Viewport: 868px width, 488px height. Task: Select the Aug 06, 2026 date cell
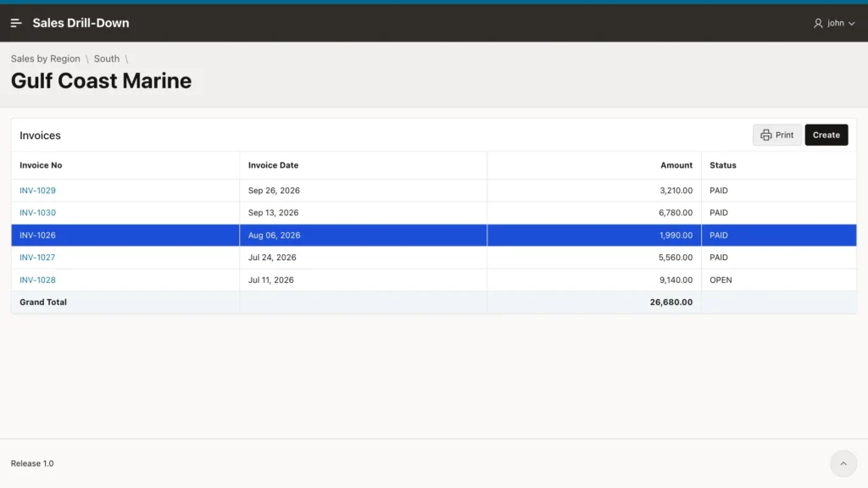pyautogui.click(x=363, y=236)
